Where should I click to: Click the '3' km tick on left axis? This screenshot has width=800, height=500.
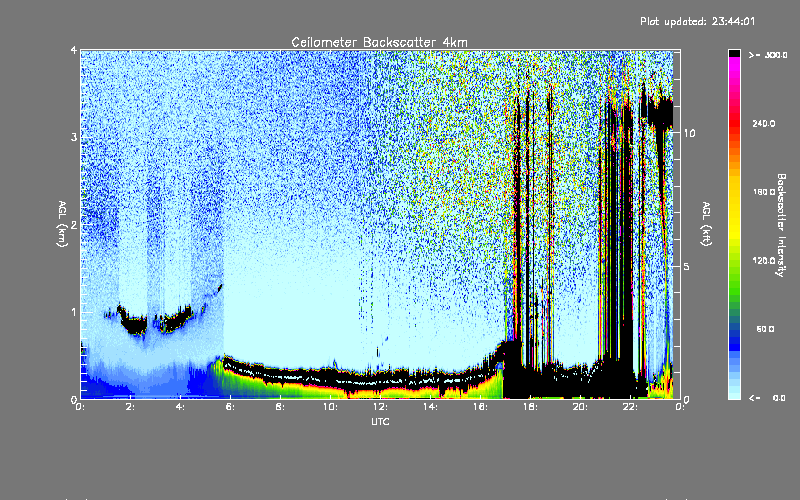[x=74, y=138]
